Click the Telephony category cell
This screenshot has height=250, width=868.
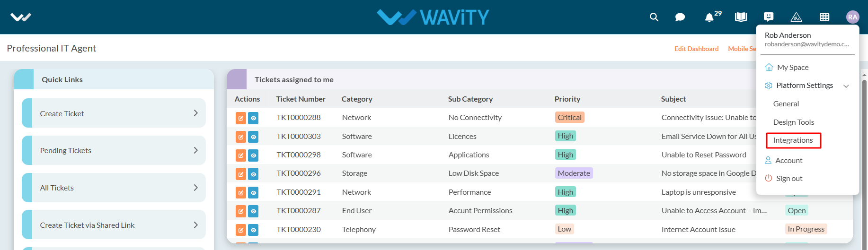(359, 230)
